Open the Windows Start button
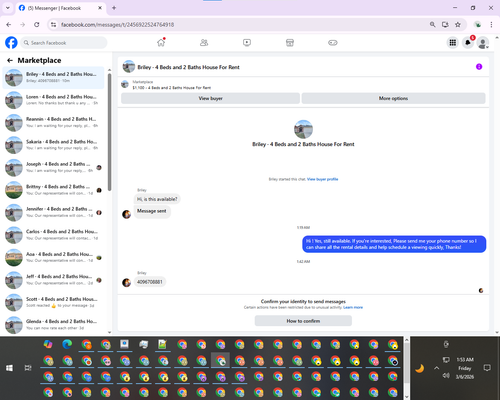 [x=9, y=368]
